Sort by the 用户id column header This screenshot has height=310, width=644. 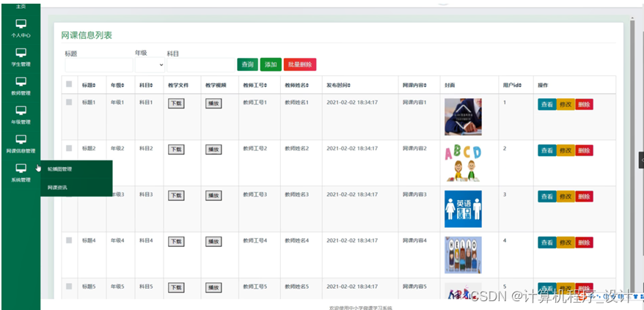click(x=513, y=86)
